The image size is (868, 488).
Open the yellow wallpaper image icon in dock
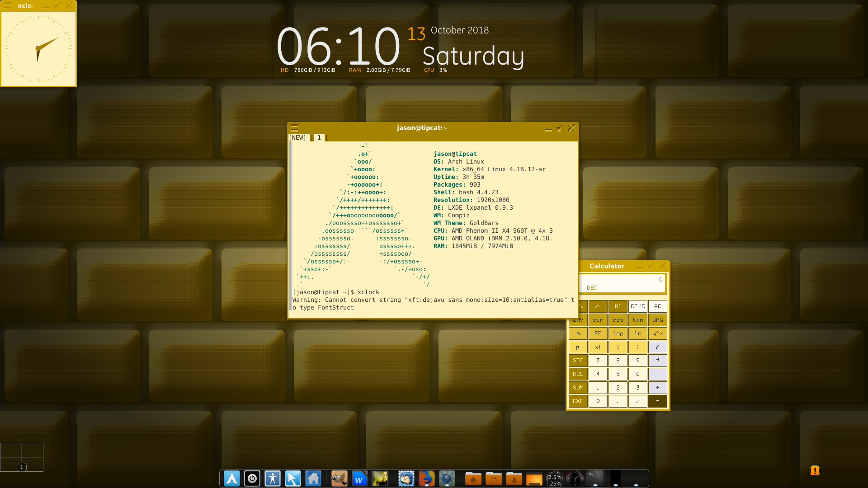(380, 479)
